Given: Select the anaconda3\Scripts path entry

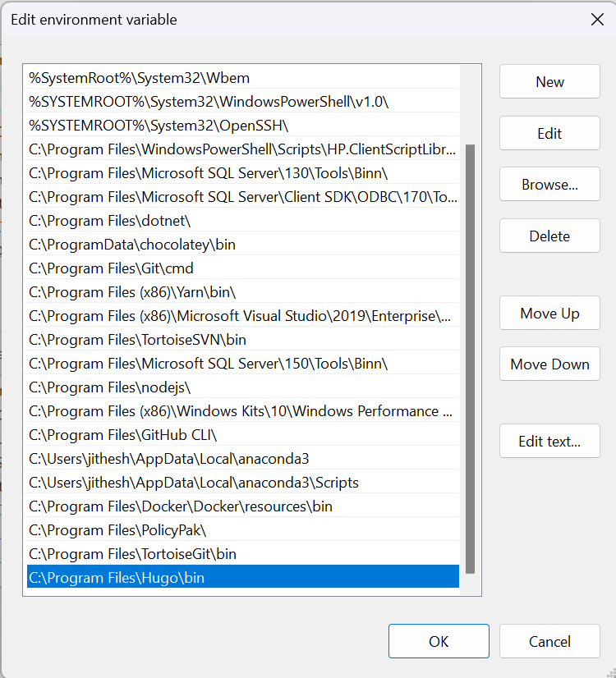Looking at the screenshot, I should 194,483.
